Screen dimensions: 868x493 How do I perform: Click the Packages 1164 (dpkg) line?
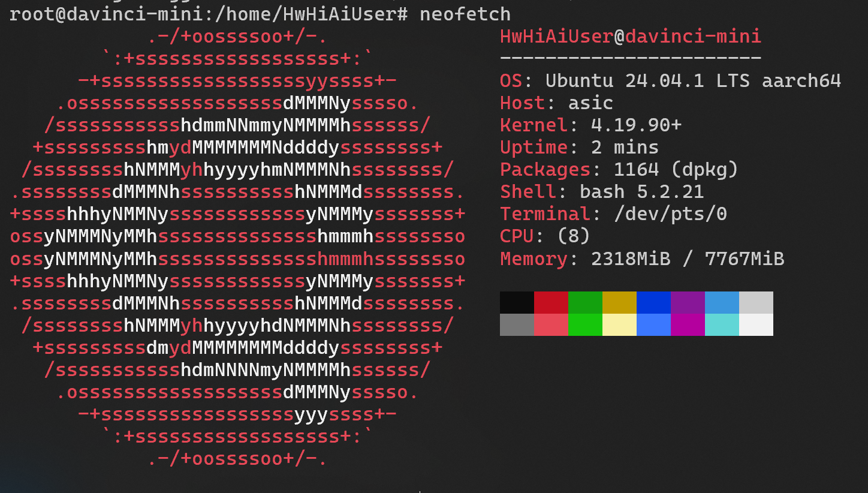click(x=619, y=169)
